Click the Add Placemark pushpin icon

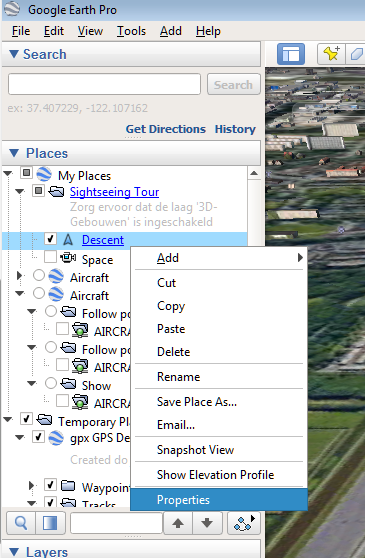[x=331, y=54]
